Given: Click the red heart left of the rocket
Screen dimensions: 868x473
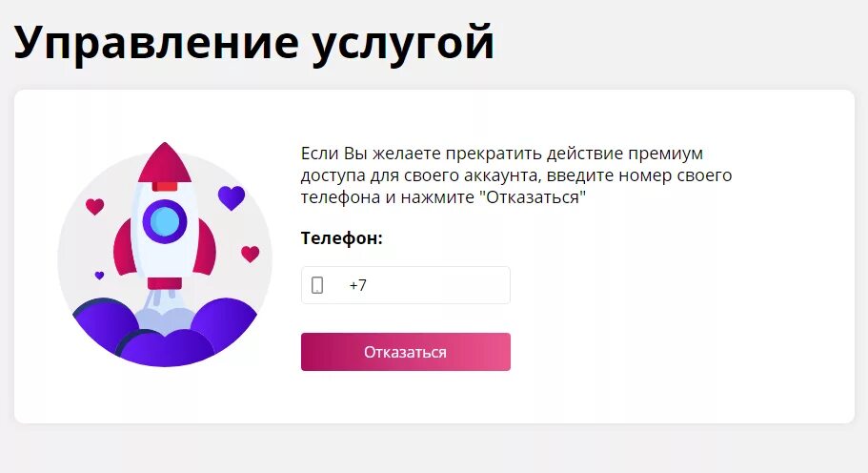Looking at the screenshot, I should point(94,207).
